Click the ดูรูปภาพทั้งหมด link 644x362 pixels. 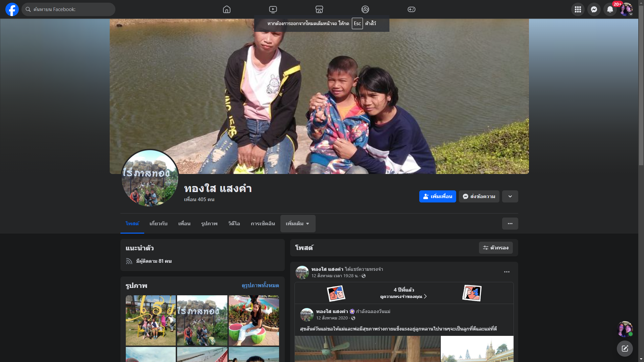(260, 286)
